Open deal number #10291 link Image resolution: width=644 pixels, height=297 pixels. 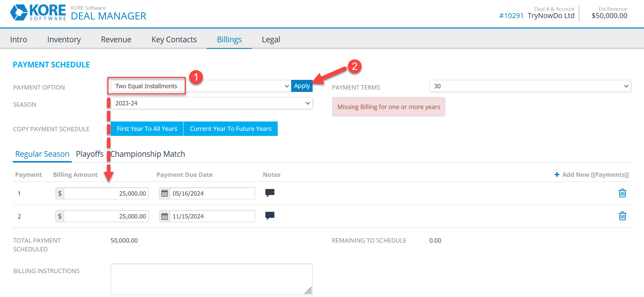tap(511, 15)
